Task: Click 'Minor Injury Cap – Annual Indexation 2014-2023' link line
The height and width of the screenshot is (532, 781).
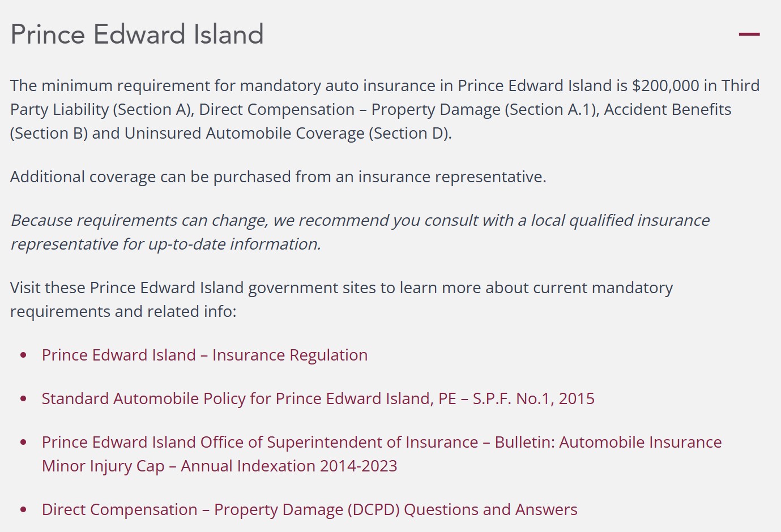Action: (220, 466)
